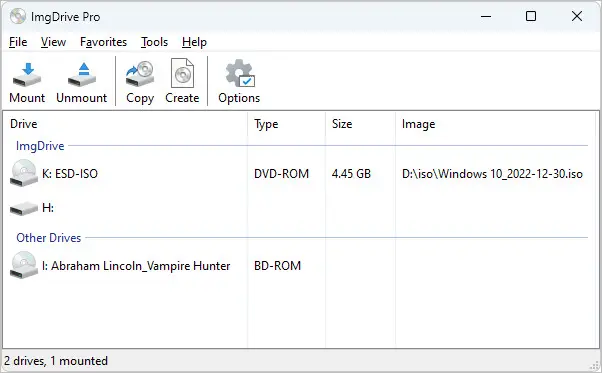Image resolution: width=602 pixels, height=373 pixels.
Task: Select the H: drive label
Action: pyautogui.click(x=48, y=208)
